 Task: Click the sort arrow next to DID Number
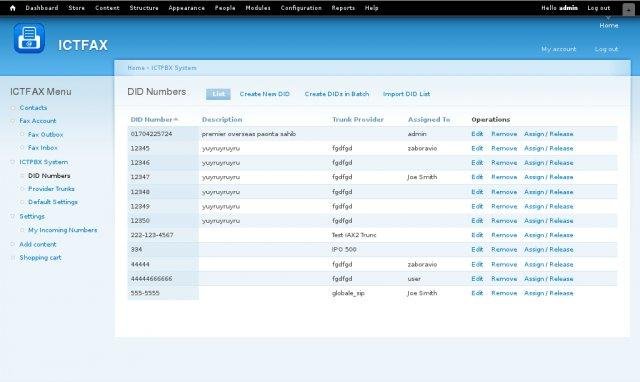(x=176, y=120)
